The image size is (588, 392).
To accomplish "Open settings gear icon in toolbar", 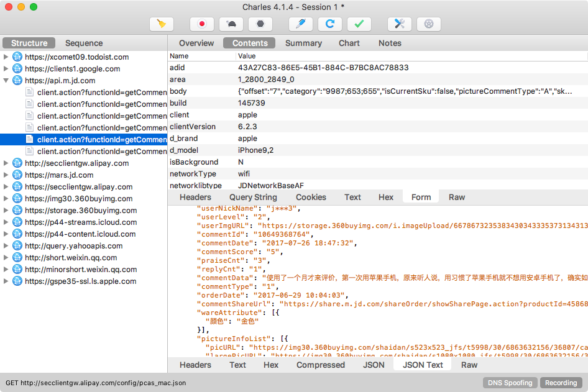I will 429,24.
